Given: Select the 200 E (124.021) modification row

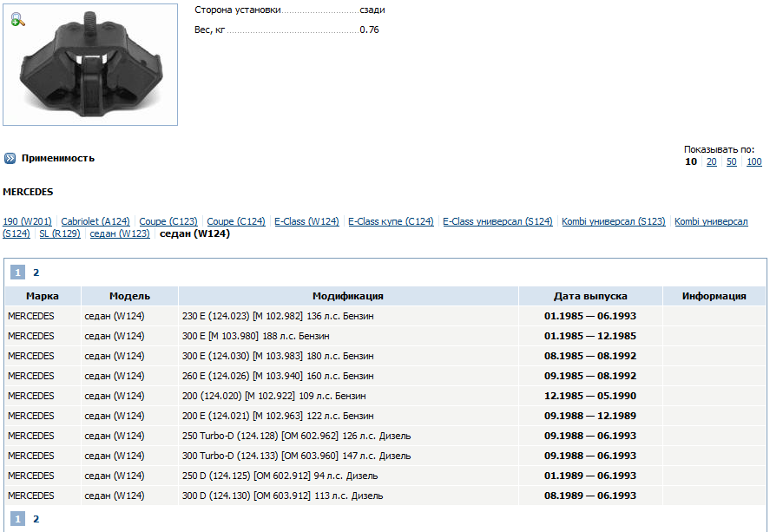Looking at the screenshot, I should (385, 416).
